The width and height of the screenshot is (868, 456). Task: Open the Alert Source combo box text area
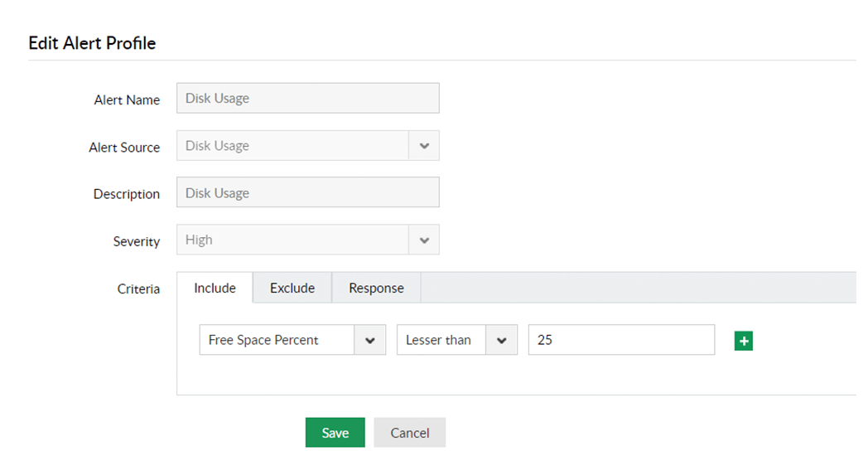coord(292,146)
